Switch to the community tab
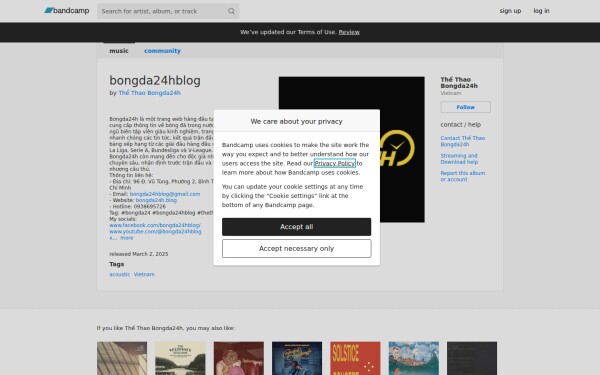 [x=162, y=51]
